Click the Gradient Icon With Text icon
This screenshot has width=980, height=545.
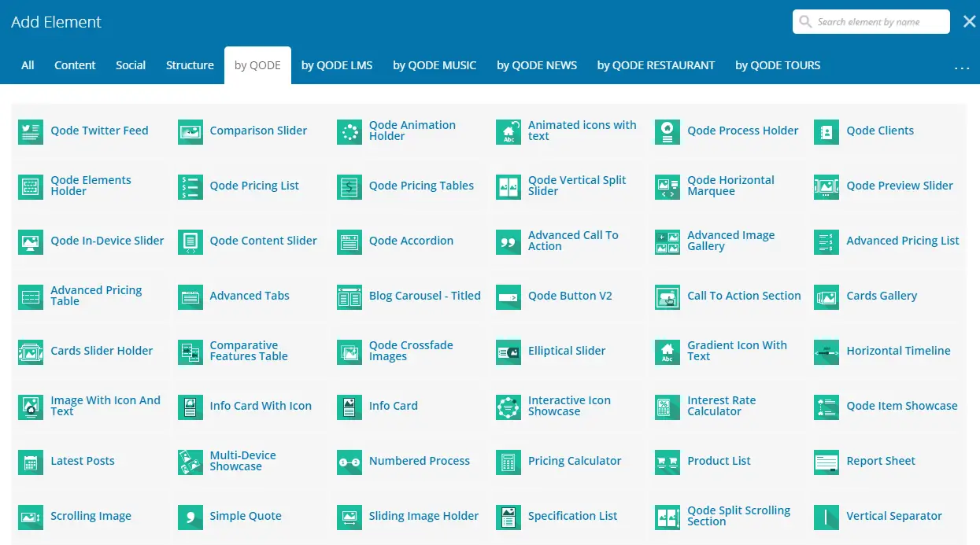point(668,352)
